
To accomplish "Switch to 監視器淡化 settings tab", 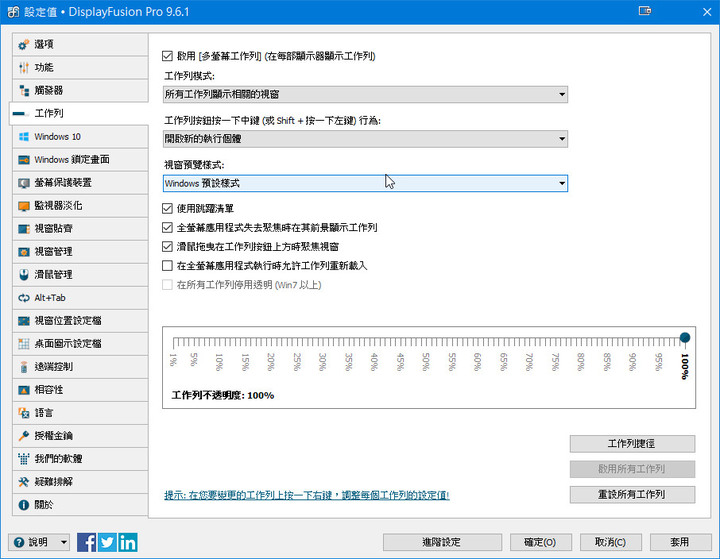I will point(80,206).
